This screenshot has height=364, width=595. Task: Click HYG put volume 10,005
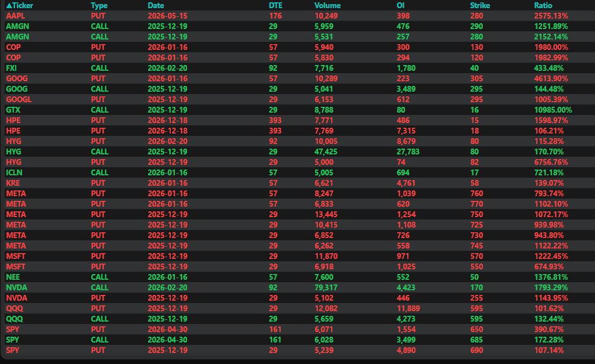[326, 141]
